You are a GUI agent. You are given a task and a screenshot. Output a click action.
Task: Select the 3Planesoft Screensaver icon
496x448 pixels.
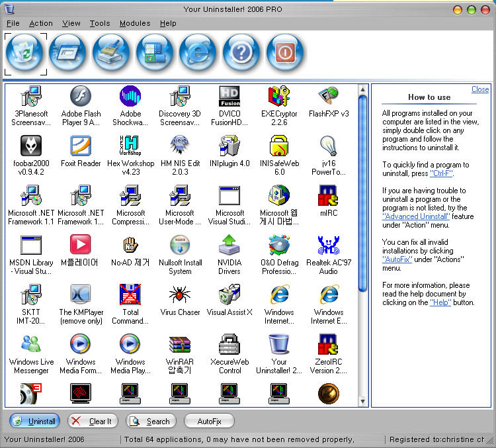pos(31,96)
